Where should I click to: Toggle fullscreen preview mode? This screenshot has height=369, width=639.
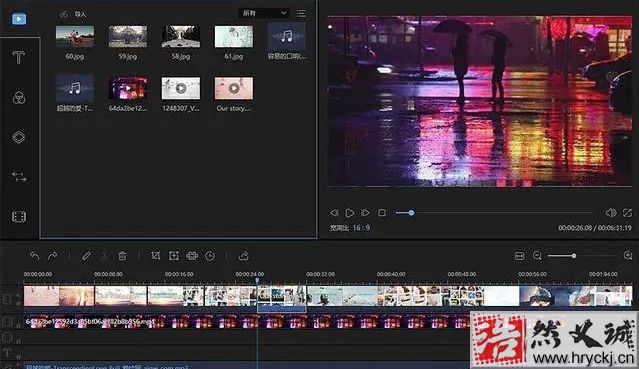point(627,213)
